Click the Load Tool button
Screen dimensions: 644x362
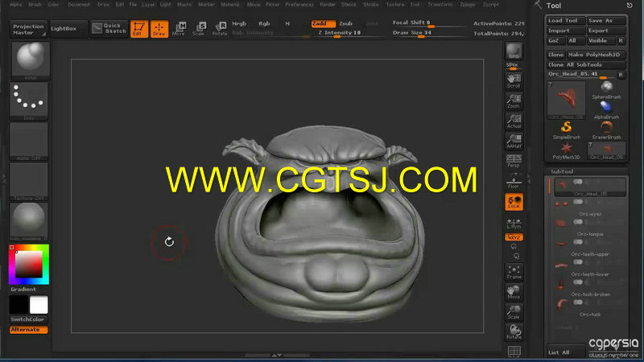[566, 21]
